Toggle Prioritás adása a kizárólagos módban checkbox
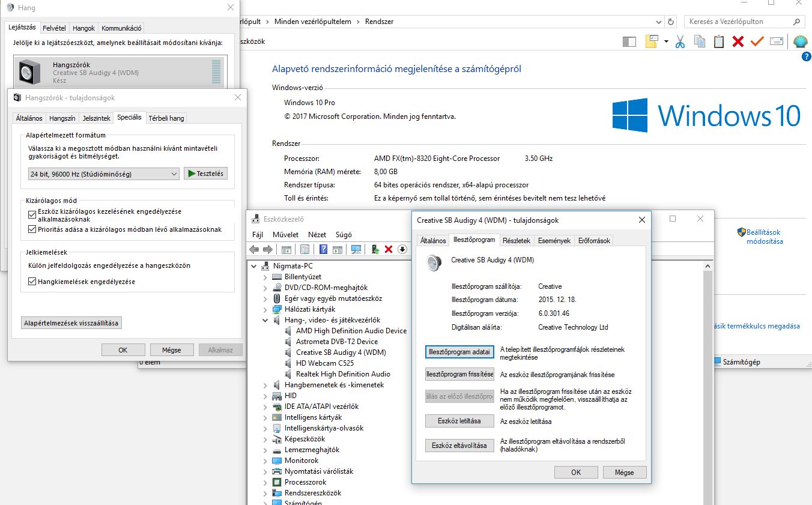Image resolution: width=812 pixels, height=505 pixels. [32, 229]
